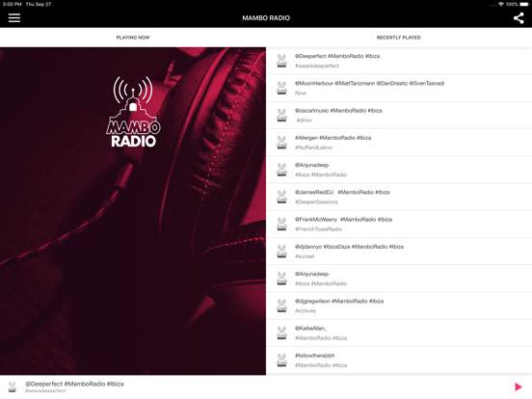Image resolution: width=532 pixels, height=399 pixels.
Task: Click the station icon beside #followtherabbit row
Action: tap(281, 360)
